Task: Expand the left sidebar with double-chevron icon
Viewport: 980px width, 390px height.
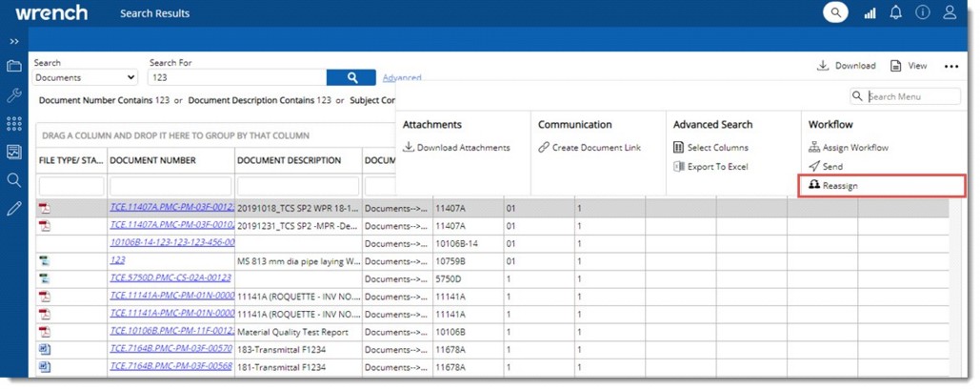Action: pos(14,42)
